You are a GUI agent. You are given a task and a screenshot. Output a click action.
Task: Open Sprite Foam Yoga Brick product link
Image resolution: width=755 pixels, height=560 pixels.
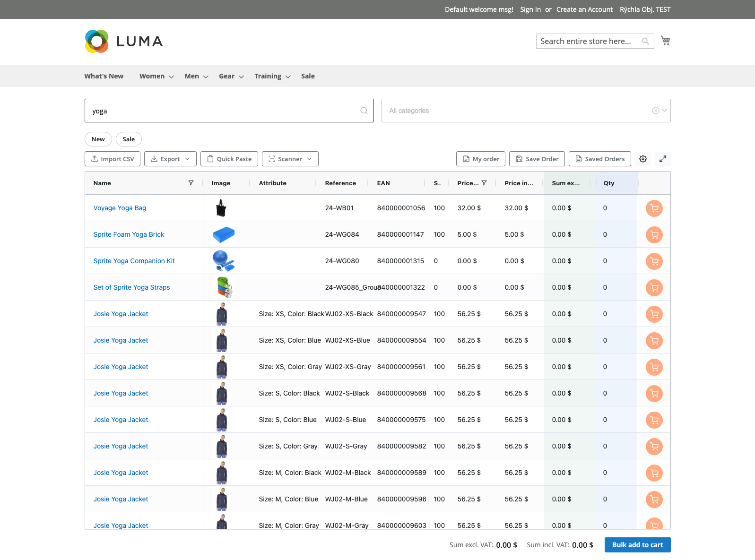(x=129, y=234)
